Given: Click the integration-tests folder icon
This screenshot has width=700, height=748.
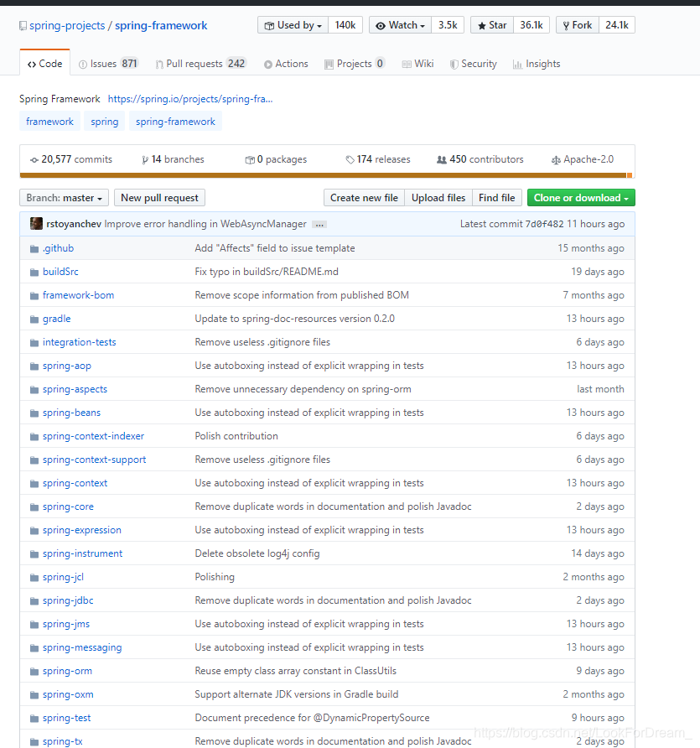Looking at the screenshot, I should pyautogui.click(x=34, y=342).
